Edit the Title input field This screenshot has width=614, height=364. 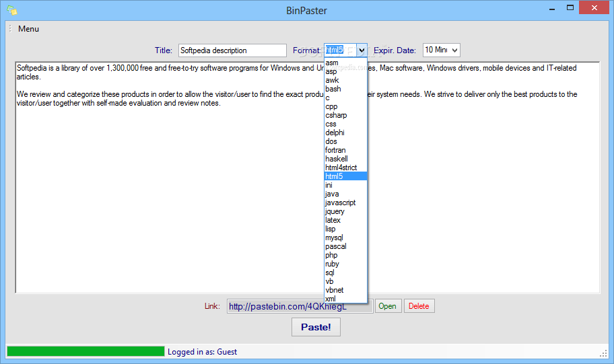click(232, 50)
